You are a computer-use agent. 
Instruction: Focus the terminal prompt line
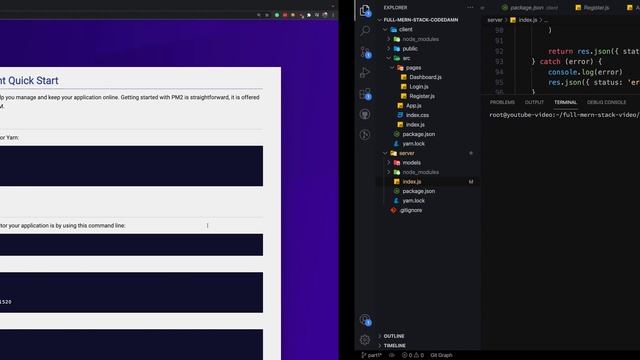click(564, 115)
